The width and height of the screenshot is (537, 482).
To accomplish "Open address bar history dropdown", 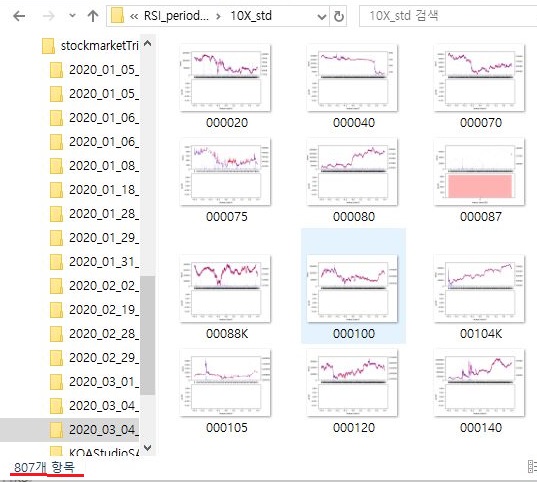I will [321, 16].
